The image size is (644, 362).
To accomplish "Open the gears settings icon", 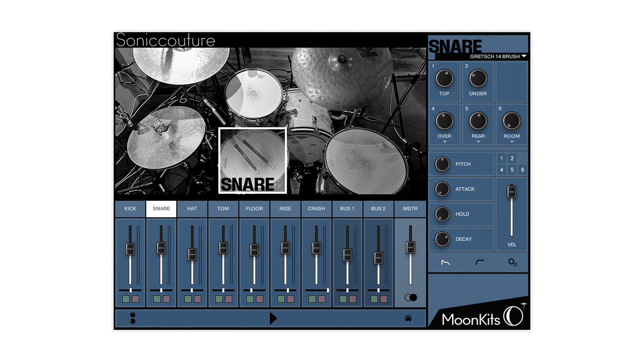I will 512,262.
